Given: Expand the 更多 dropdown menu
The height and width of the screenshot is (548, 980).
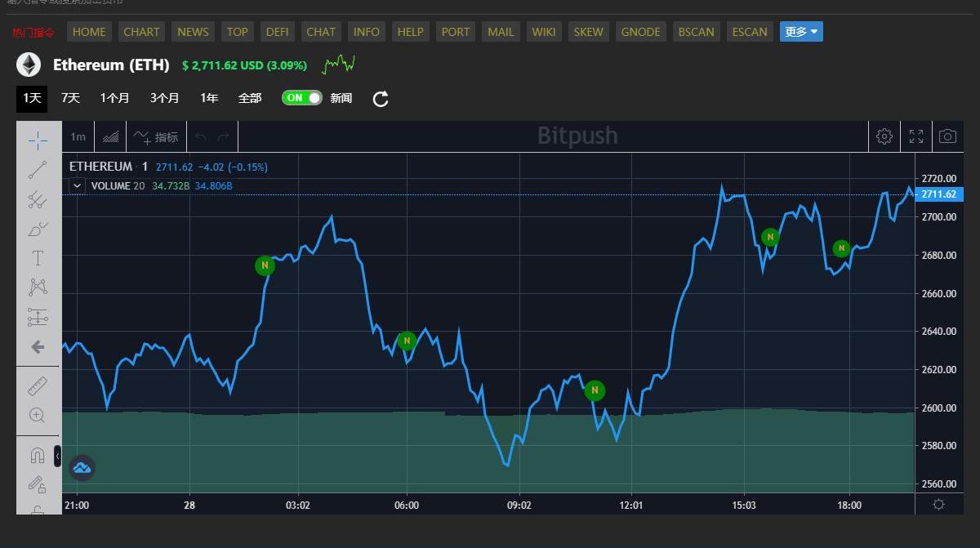Looking at the screenshot, I should [800, 32].
